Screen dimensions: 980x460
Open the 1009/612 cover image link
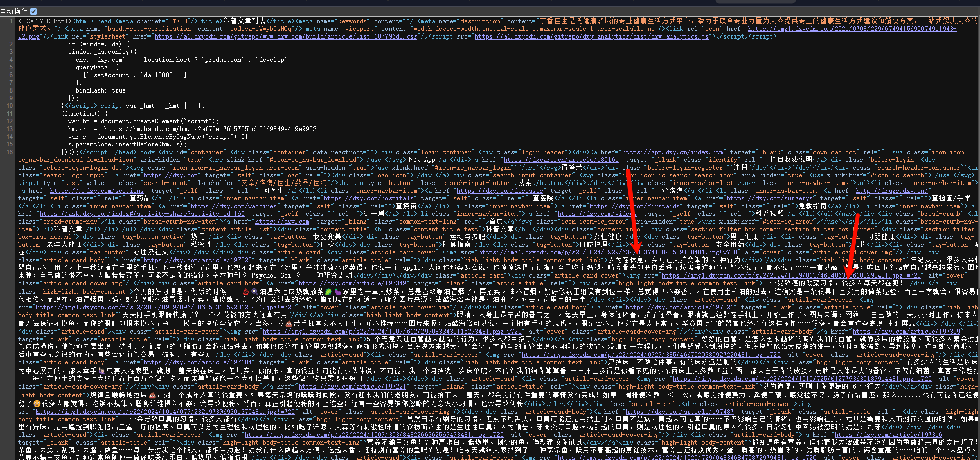[392, 332]
